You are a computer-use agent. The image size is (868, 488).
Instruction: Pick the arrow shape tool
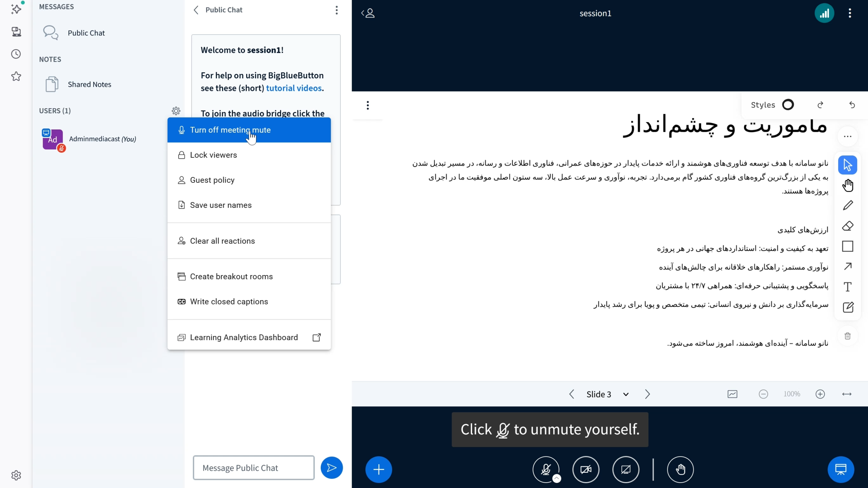click(848, 267)
